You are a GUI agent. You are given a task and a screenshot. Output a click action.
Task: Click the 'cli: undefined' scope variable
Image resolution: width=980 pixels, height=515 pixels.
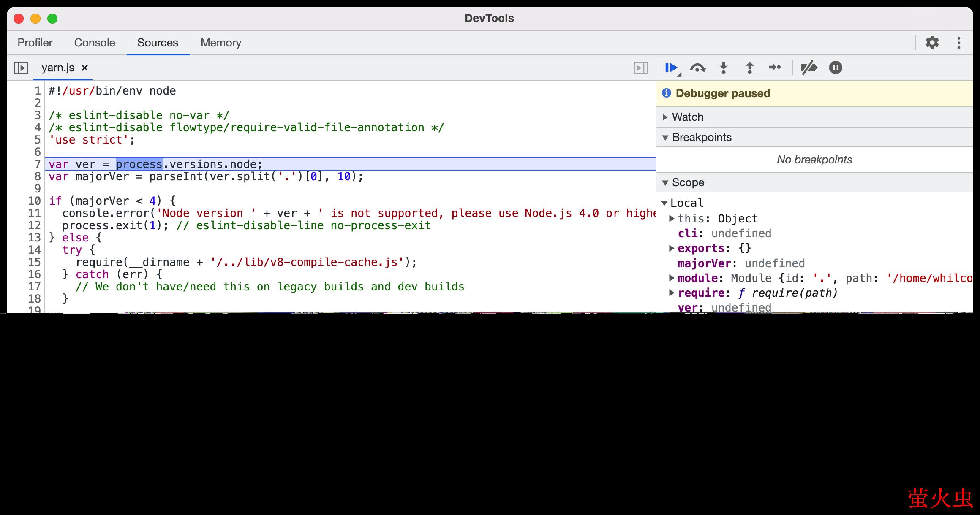(724, 233)
